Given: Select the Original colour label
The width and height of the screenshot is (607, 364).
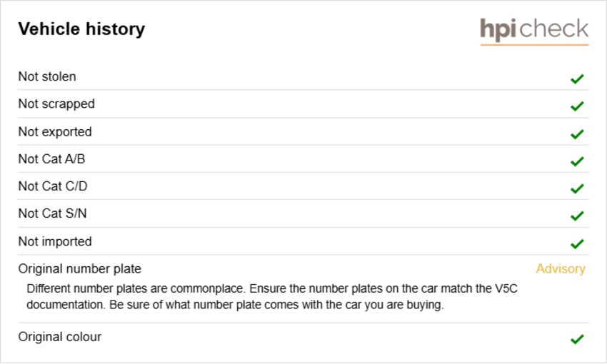Looking at the screenshot, I should tap(59, 337).
